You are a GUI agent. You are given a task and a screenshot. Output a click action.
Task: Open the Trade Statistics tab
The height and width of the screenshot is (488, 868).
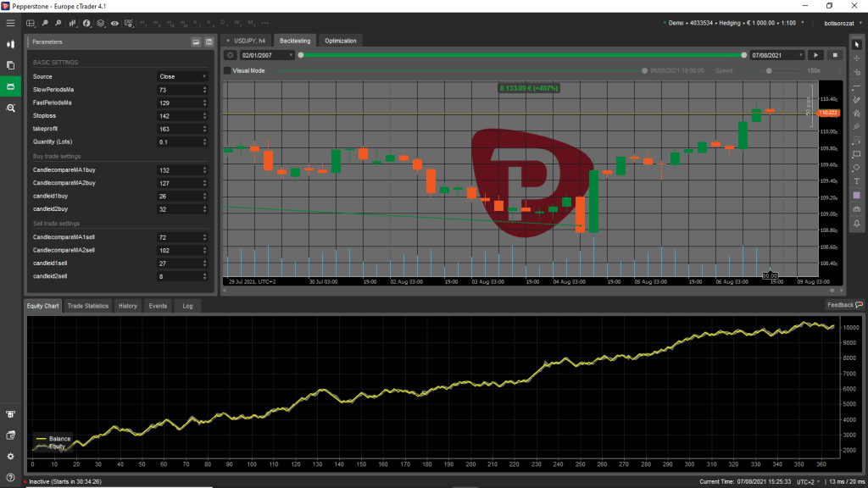(x=88, y=306)
